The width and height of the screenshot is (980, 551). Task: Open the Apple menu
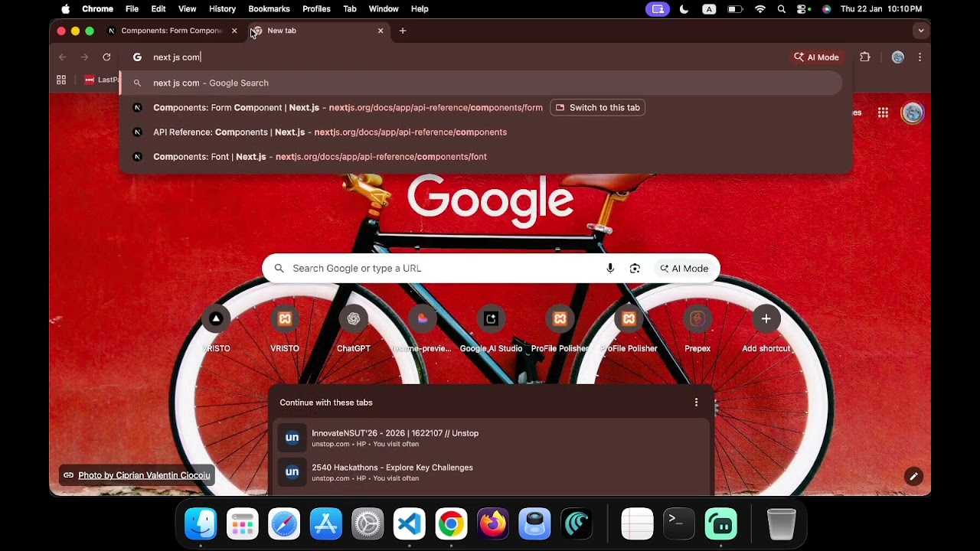(65, 9)
